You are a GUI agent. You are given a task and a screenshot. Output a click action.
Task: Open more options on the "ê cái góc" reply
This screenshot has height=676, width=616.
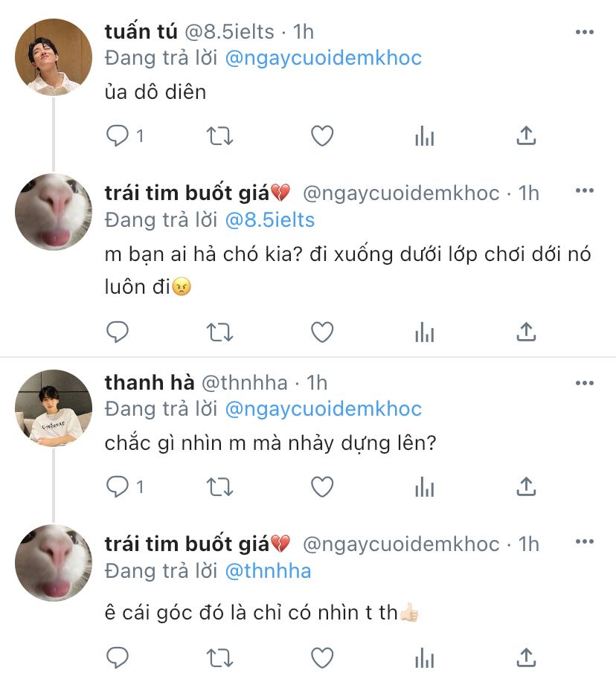(585, 544)
